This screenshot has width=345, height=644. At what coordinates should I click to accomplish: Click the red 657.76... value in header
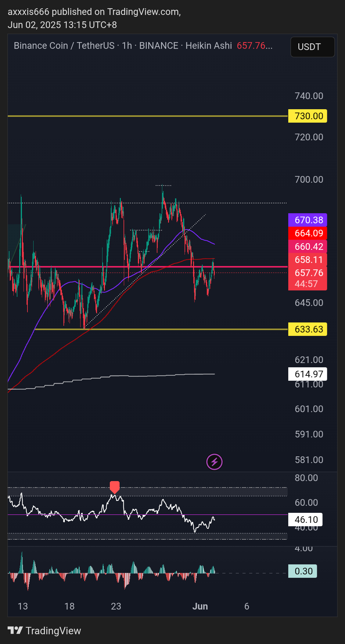(255, 45)
